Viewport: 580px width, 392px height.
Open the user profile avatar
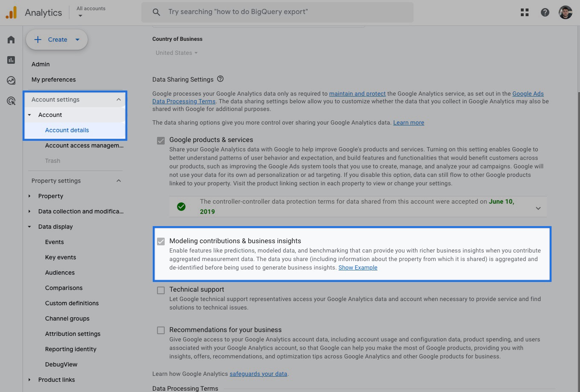[x=566, y=12]
